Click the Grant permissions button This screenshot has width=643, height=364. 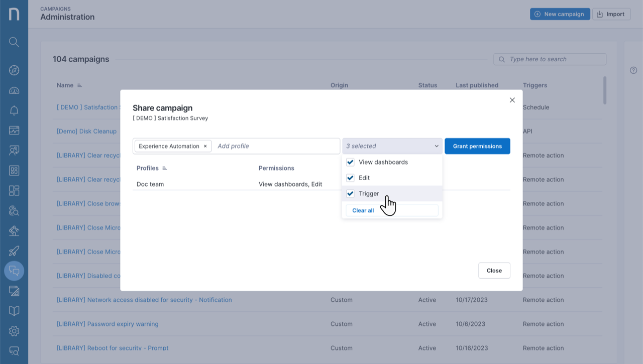[x=477, y=146]
